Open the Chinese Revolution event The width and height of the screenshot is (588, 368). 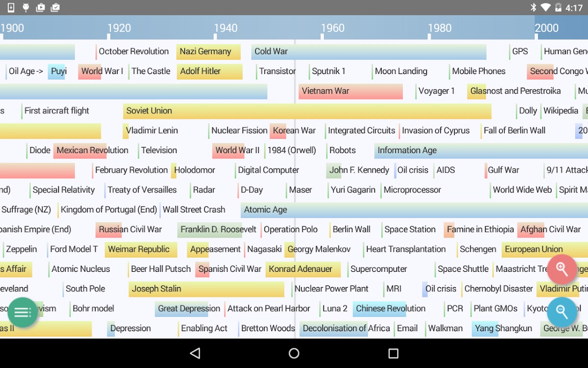tap(390, 309)
